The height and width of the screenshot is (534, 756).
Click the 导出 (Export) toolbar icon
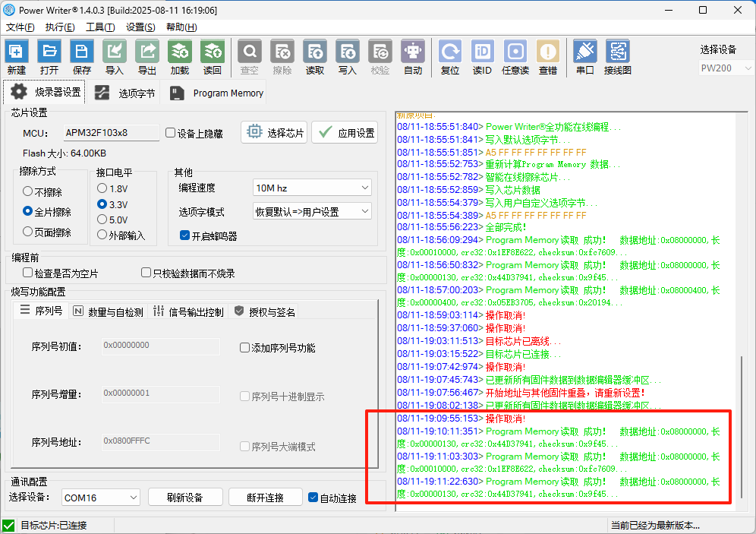coord(147,58)
